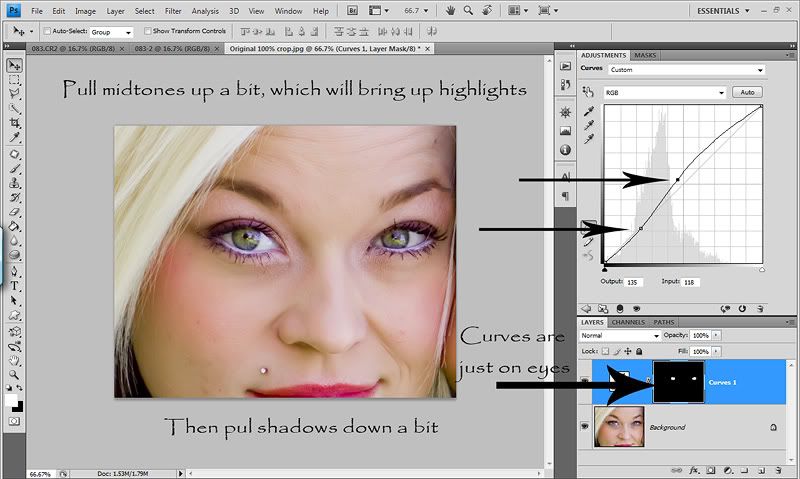Open the Actions panel icon in the dock
The width and height of the screenshot is (800, 479).
pyautogui.click(x=565, y=66)
